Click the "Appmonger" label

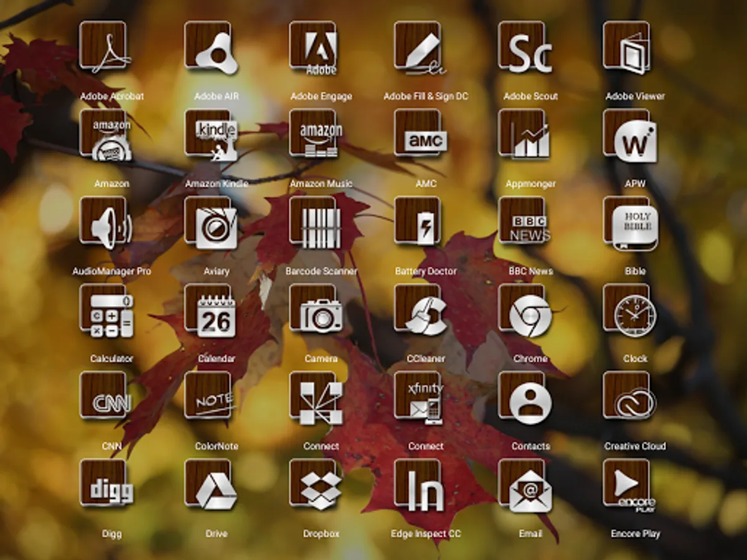(530, 184)
